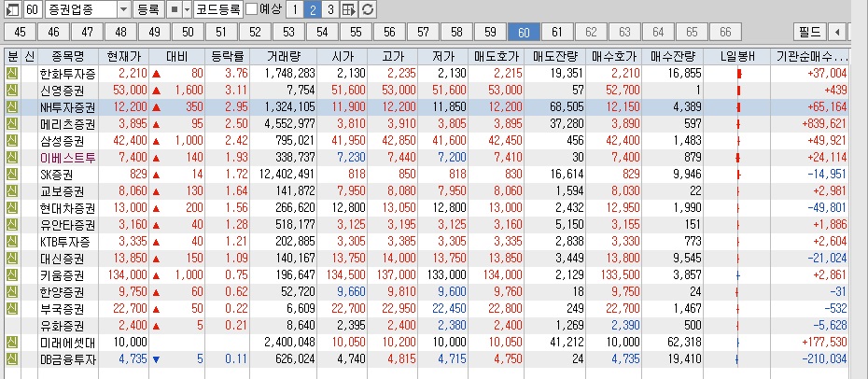Click the square stop icon button
The height and width of the screenshot is (379, 868).
click(175, 8)
